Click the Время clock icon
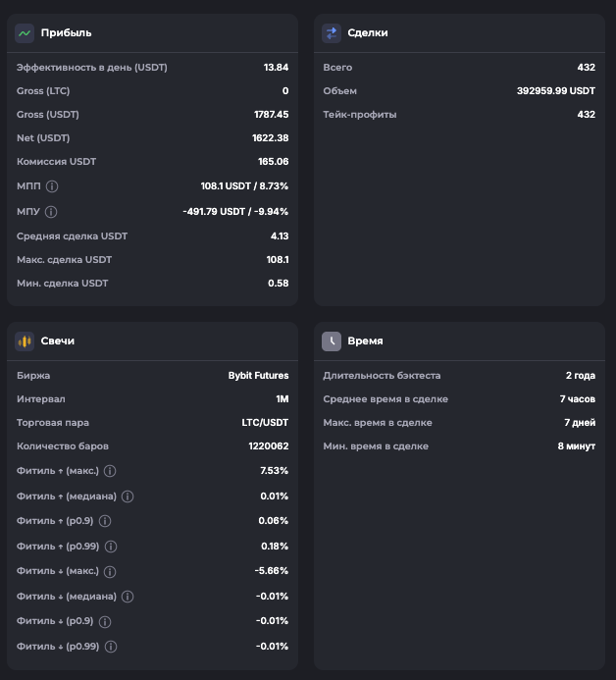This screenshot has height=680, width=616. point(332,340)
